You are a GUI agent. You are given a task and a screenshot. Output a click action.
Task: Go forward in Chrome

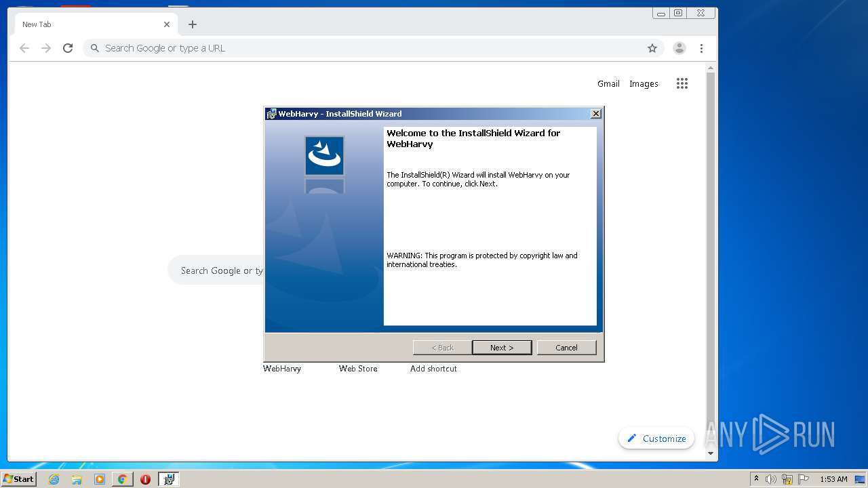46,48
